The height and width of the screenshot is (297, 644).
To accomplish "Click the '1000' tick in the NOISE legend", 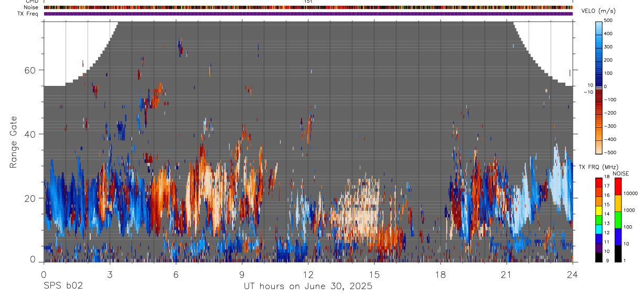I will point(629,210).
